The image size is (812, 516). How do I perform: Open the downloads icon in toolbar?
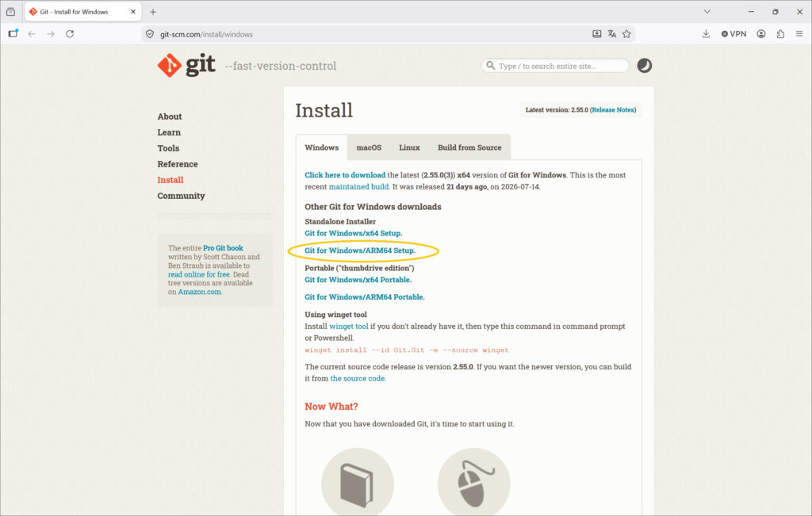tap(706, 34)
